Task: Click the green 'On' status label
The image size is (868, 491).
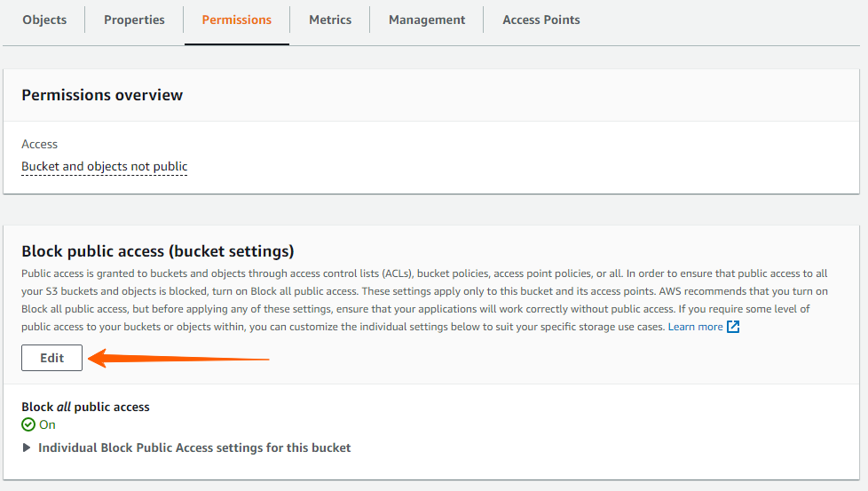Action: click(x=47, y=424)
